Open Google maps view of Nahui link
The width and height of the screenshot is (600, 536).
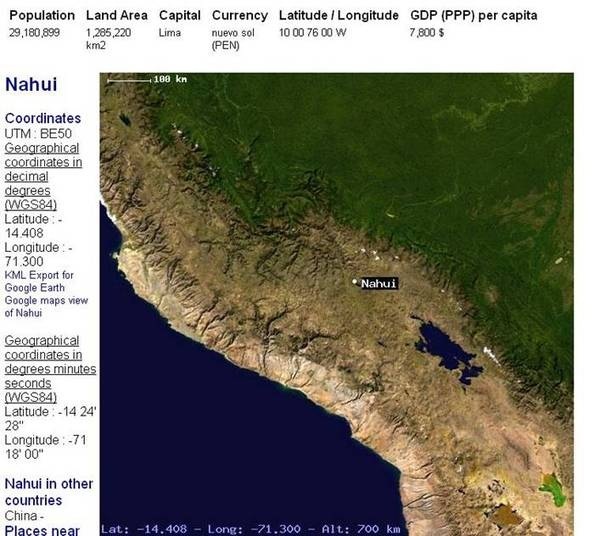(x=36, y=306)
